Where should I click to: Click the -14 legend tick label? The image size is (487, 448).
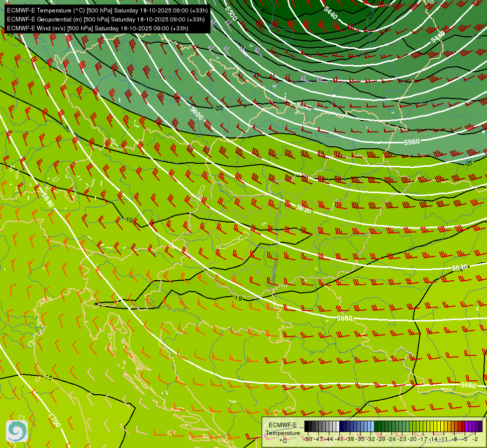point(433,439)
